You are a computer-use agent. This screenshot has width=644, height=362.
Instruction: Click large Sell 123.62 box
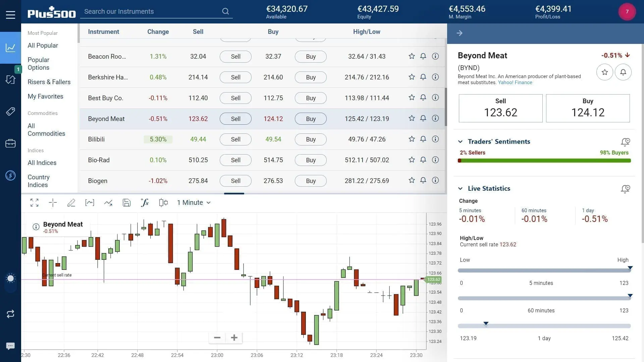(x=500, y=108)
